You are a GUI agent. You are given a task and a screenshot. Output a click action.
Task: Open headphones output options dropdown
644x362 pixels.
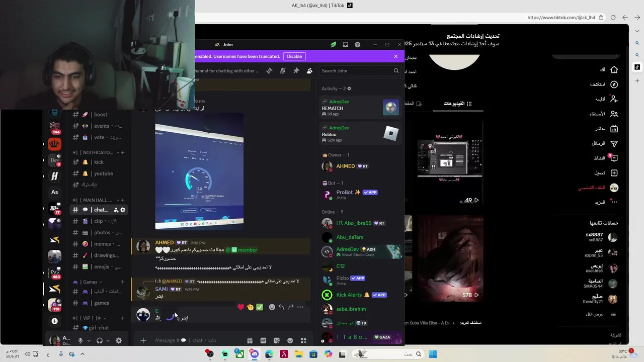pyautogui.click(x=108, y=340)
